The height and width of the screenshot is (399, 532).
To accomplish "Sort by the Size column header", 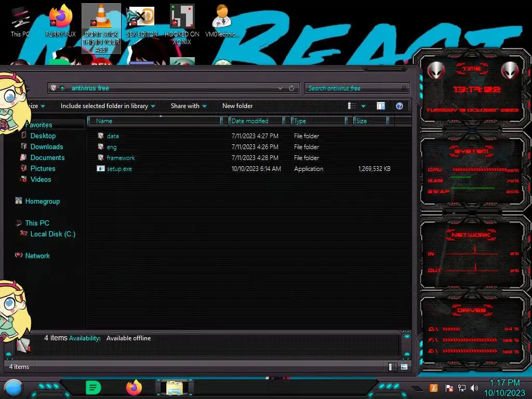I will point(370,121).
